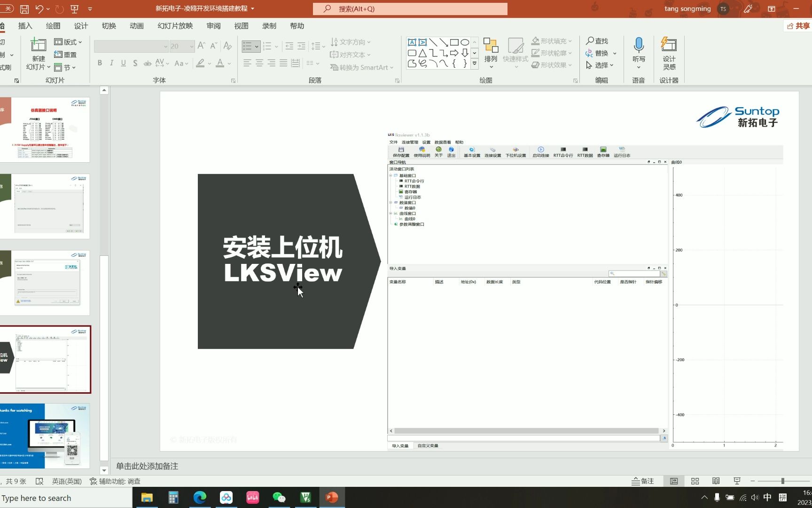Select the Text Box shape icon
The height and width of the screenshot is (508, 812).
coord(412,42)
